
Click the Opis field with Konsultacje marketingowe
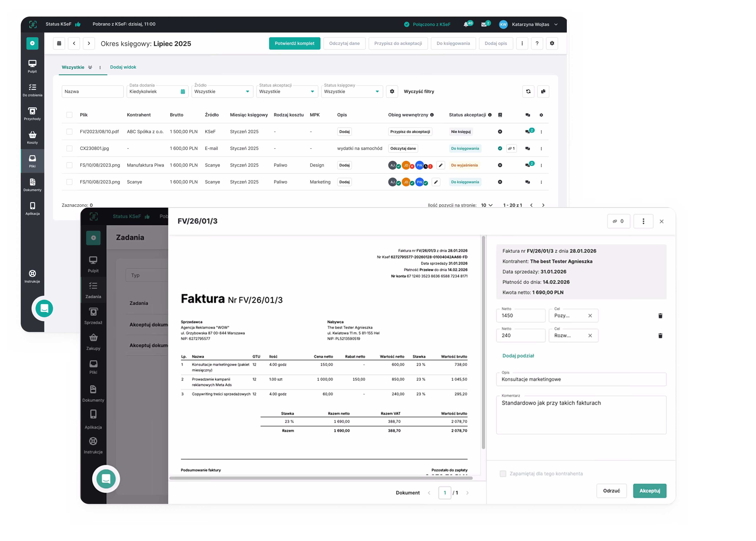581,379
